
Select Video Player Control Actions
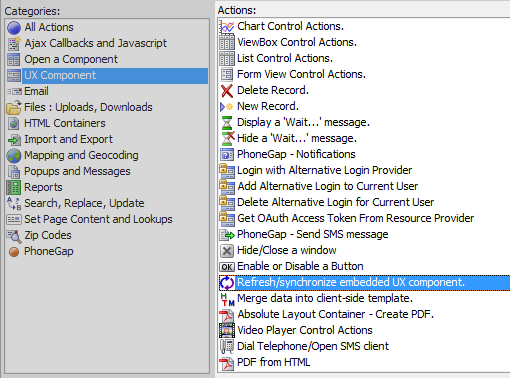click(x=305, y=330)
